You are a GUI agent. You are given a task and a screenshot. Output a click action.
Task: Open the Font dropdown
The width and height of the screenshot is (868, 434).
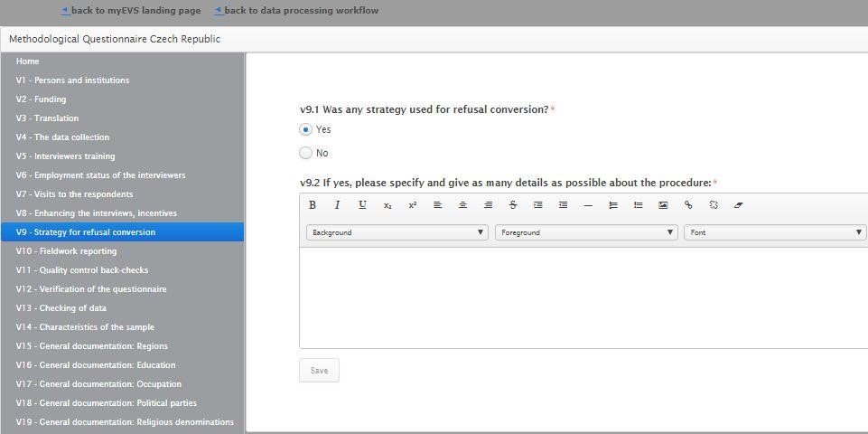tap(776, 232)
